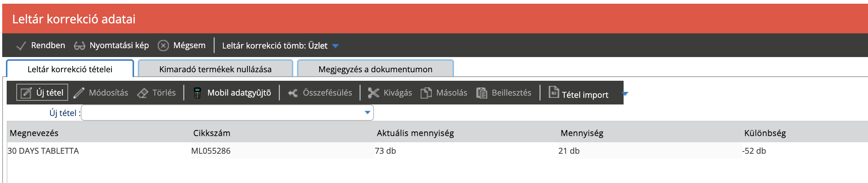Click the Új tétel new item icon
The width and height of the screenshot is (868, 183).
point(26,93)
